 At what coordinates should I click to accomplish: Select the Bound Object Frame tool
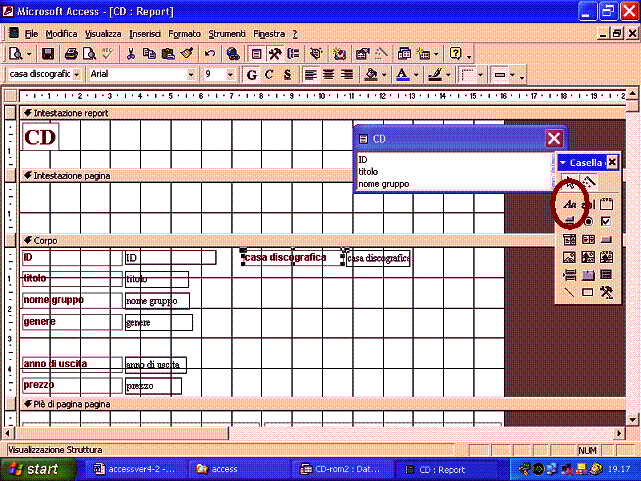[607, 257]
